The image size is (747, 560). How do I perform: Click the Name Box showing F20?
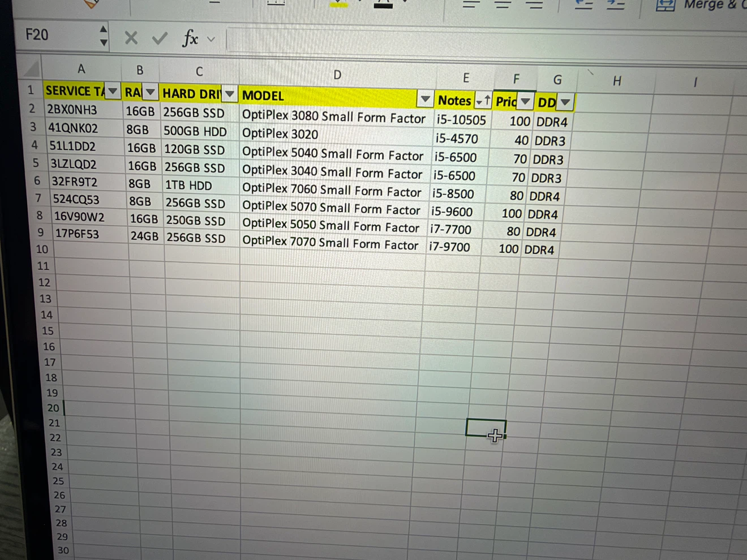point(61,36)
